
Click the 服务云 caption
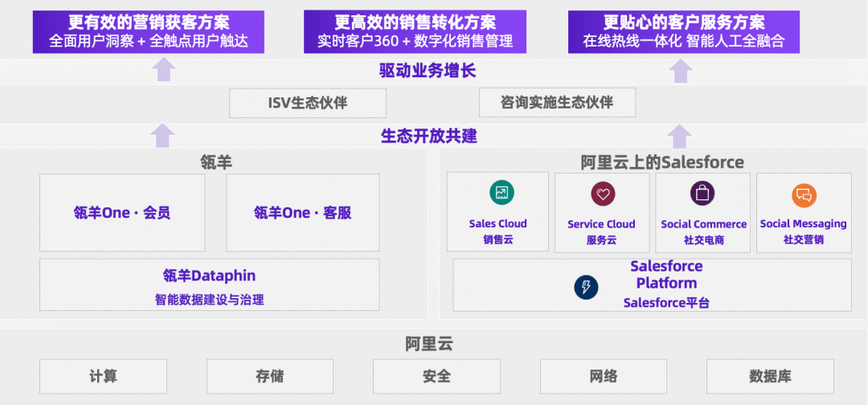pyautogui.click(x=601, y=240)
